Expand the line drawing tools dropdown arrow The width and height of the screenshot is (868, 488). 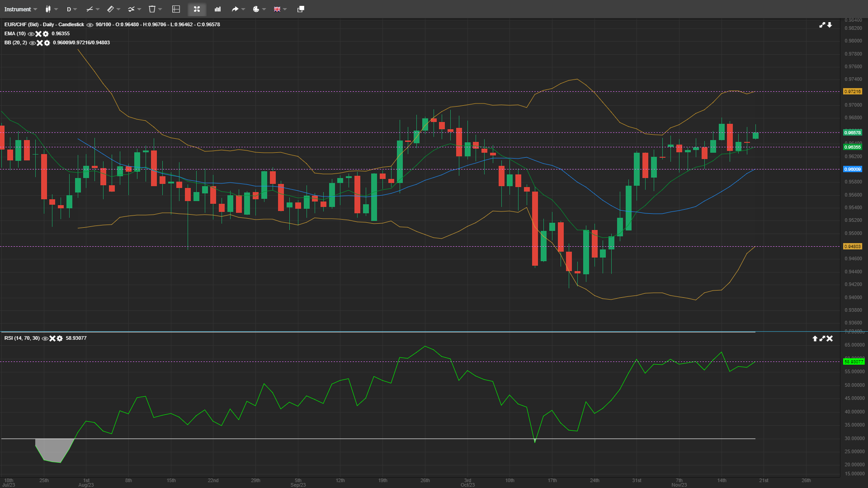98,9
